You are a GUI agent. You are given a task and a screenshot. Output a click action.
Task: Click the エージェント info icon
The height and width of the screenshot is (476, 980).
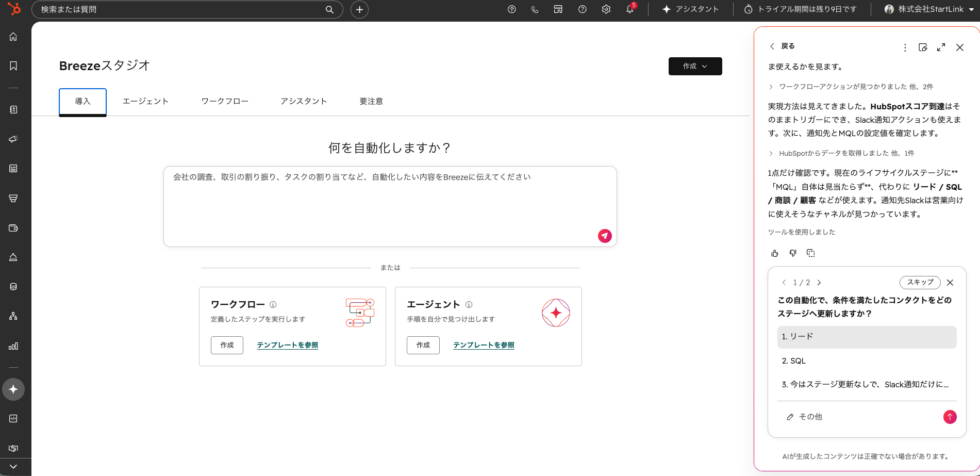pyautogui.click(x=469, y=305)
